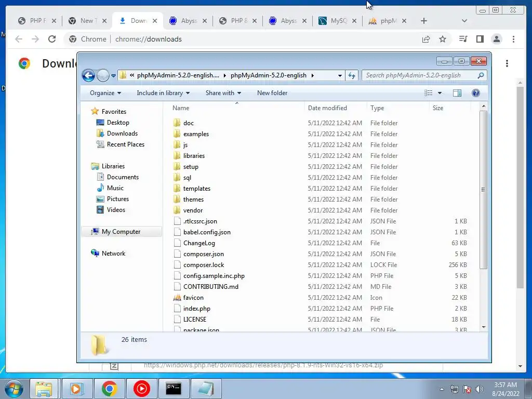Click the file list scrollbar down arrow
The image size is (532, 399).
point(484,327)
